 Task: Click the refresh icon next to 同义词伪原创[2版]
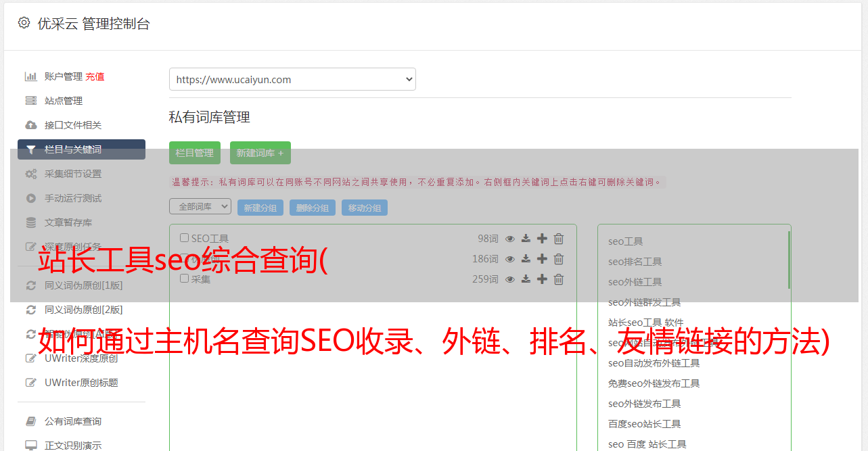[30, 310]
